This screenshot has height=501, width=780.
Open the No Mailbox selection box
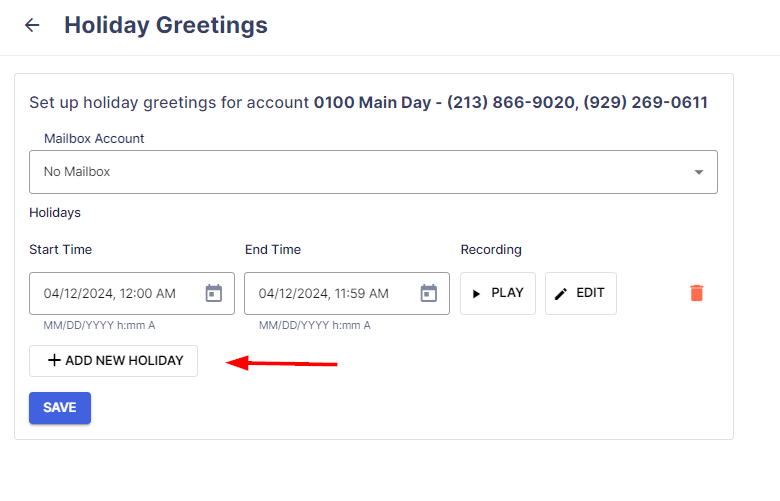pyautogui.click(x=373, y=172)
